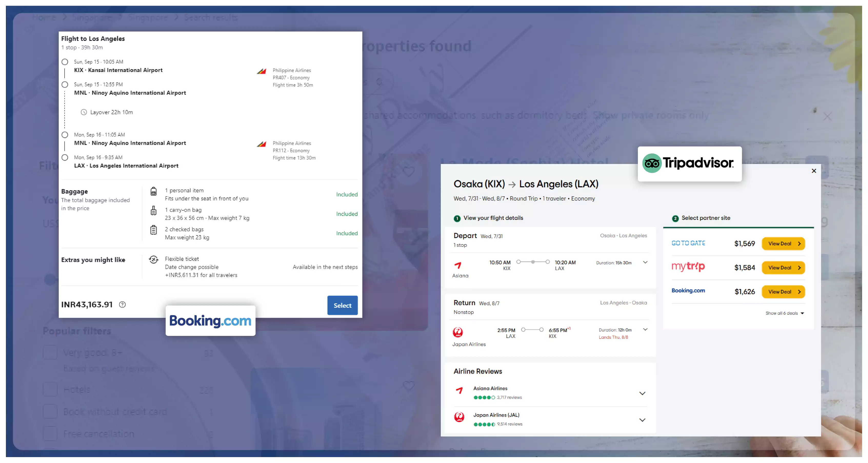Click 'Available in the next steps' text
Viewport: 868px width, 463px height.
325,267
